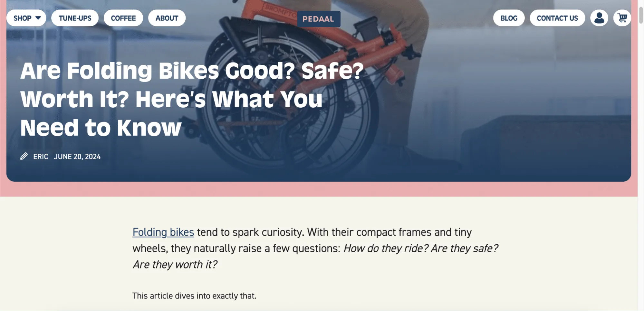Click the PEDAAL logo badge
The width and height of the screenshot is (644, 311).
(318, 19)
